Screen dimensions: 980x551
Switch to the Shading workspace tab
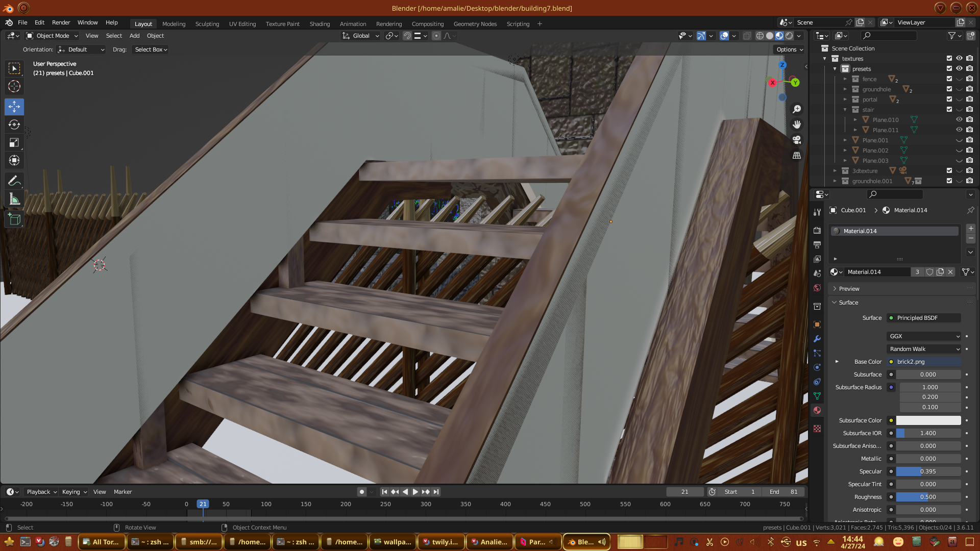pos(320,24)
